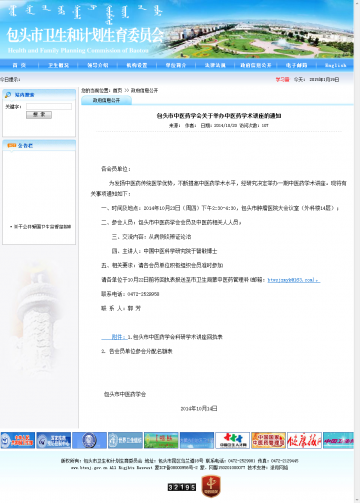Open the light blue sky banner
The image size is (360, 503).
pyautogui.click(x=197, y=440)
